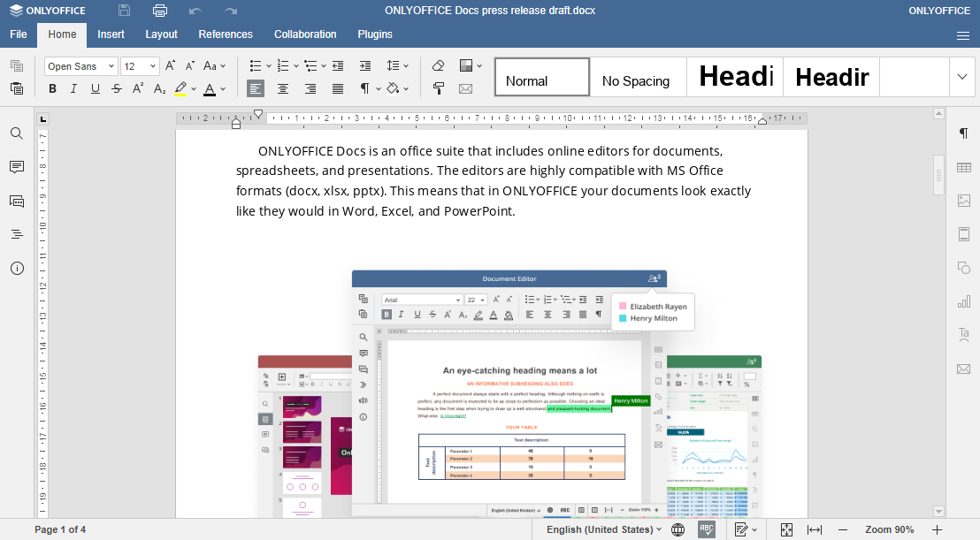The image size is (980, 540).
Task: Open the line spacing dropdown
Action: coord(397,65)
